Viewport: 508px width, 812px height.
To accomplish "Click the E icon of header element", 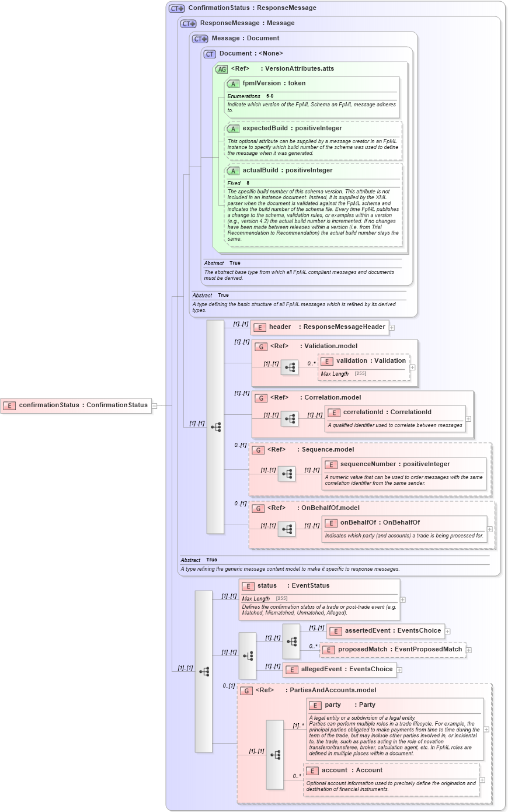I will coord(260,327).
